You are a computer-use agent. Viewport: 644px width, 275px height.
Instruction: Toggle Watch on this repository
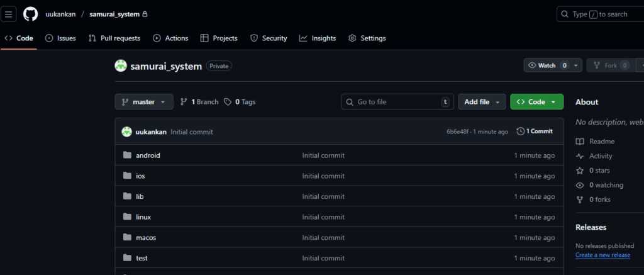point(542,65)
